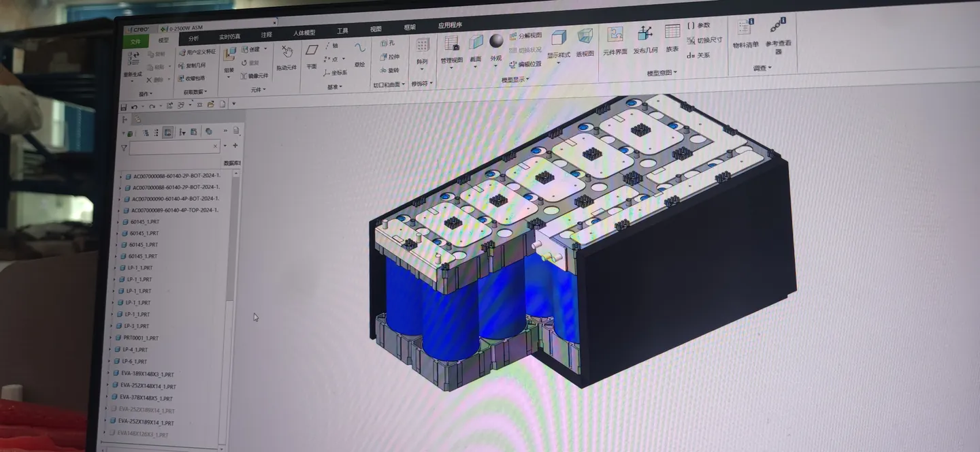Click the Parameters (参数) tool
Image resolution: width=980 pixels, height=452 pixels.
[x=698, y=25]
